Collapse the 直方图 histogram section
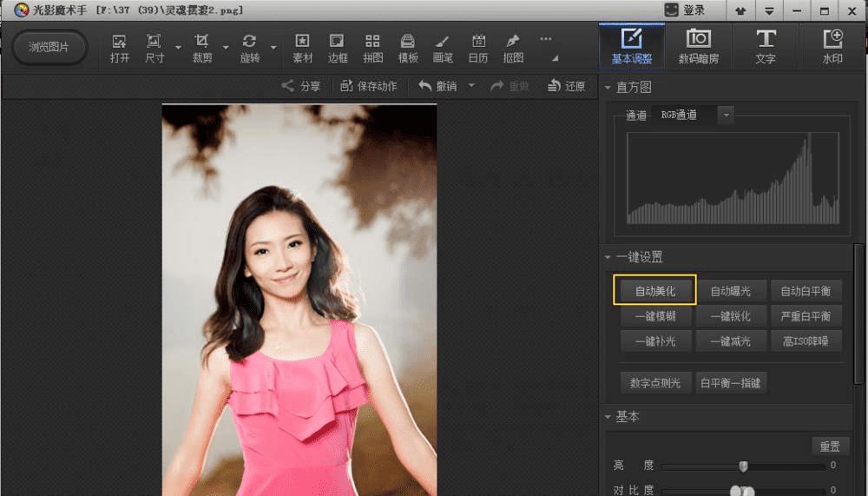868x496 pixels. tap(608, 88)
